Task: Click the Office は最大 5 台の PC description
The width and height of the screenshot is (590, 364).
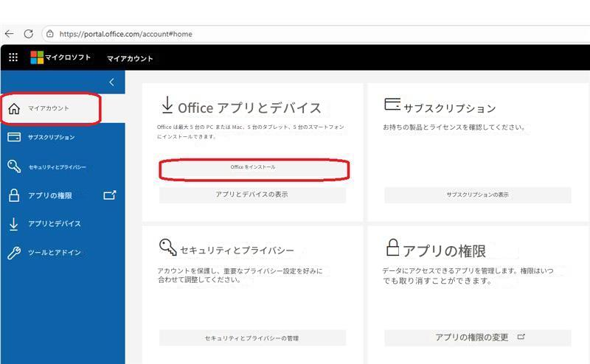Action: tap(251, 132)
